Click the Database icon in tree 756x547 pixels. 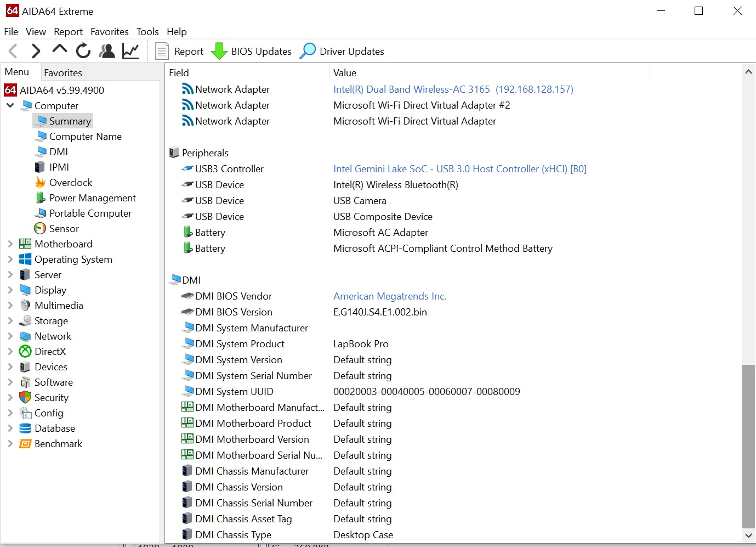(25, 428)
